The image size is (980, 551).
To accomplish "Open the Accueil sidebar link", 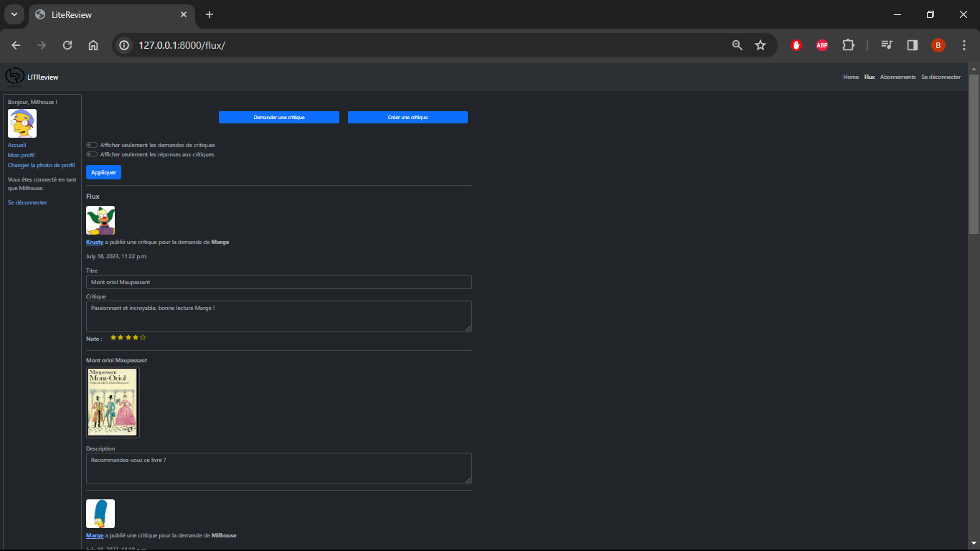I will pyautogui.click(x=17, y=145).
